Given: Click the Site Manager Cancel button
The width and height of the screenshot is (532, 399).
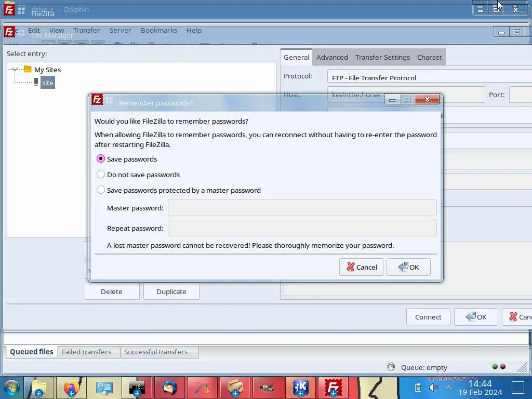Looking at the screenshot, I should 517,317.
